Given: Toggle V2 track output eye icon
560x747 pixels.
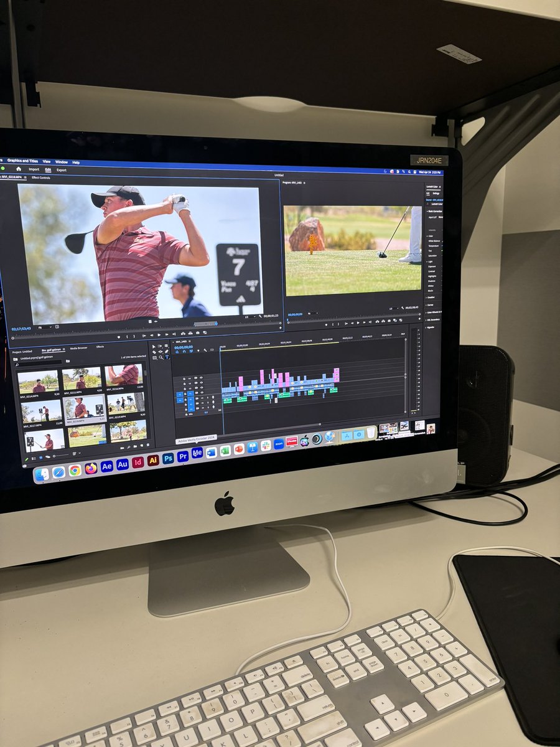Looking at the screenshot, I should coord(201,388).
